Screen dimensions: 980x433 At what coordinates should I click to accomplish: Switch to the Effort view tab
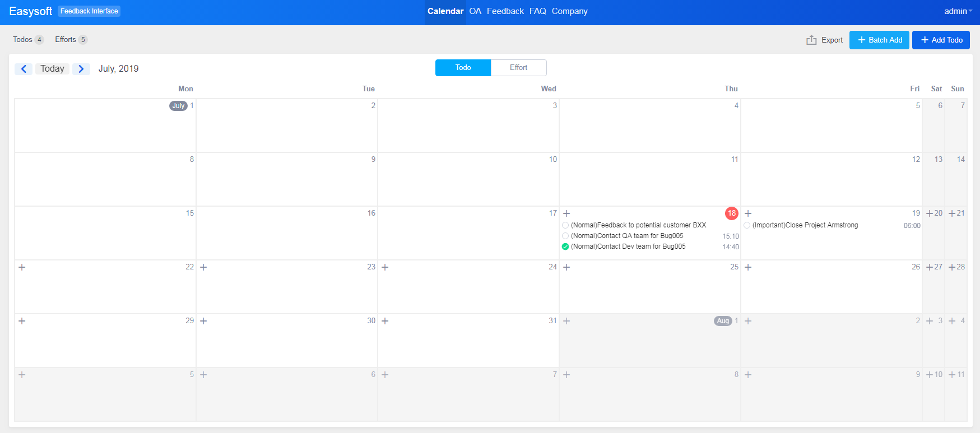518,68
